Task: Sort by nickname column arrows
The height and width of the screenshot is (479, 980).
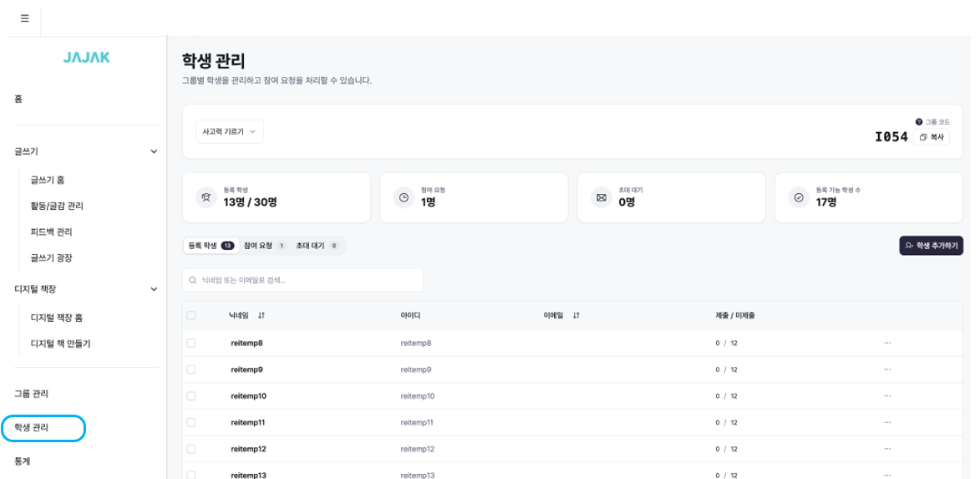Action: [x=262, y=315]
